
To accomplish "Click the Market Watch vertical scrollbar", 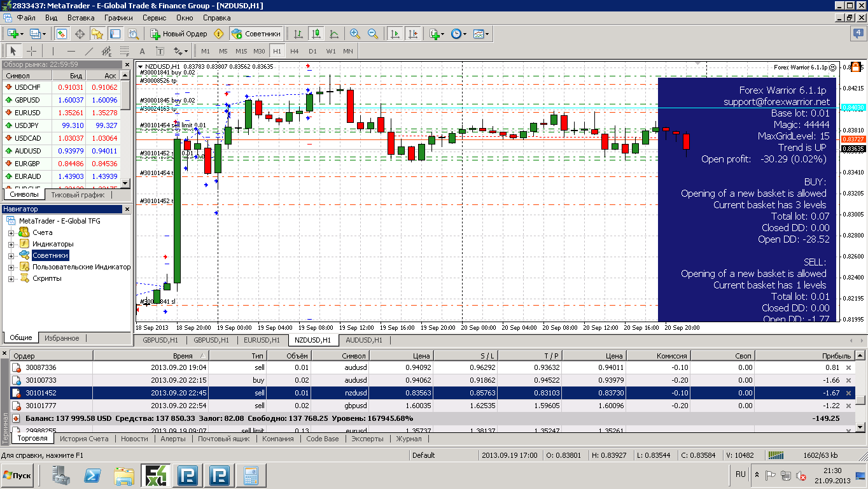I will [126, 130].
